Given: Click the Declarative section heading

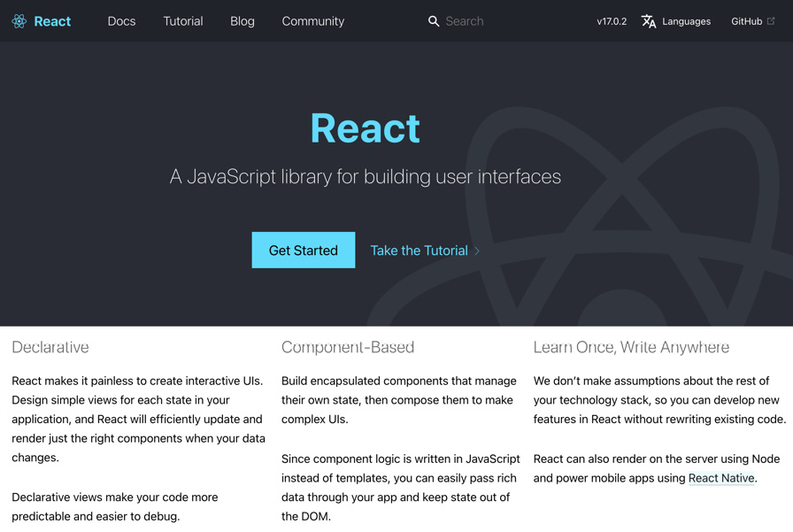Looking at the screenshot, I should pos(50,347).
